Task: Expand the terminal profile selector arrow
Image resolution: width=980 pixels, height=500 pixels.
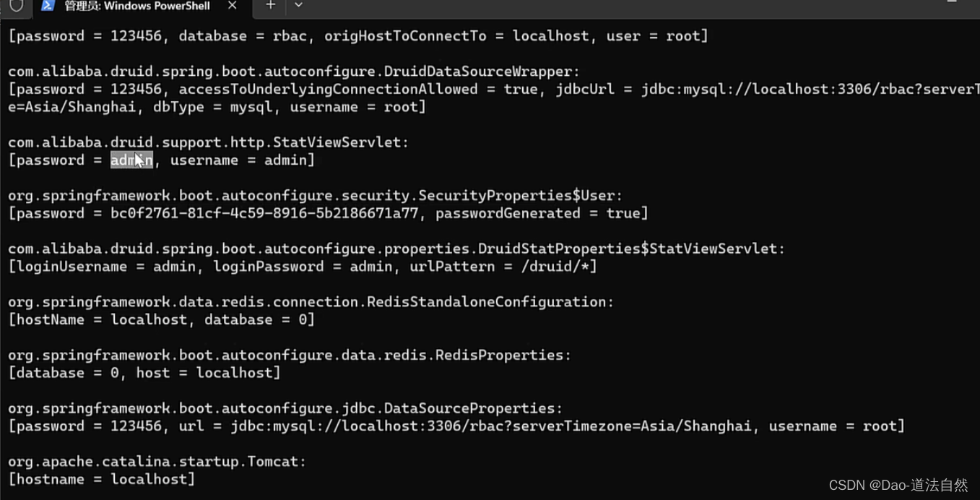Action: tap(298, 6)
